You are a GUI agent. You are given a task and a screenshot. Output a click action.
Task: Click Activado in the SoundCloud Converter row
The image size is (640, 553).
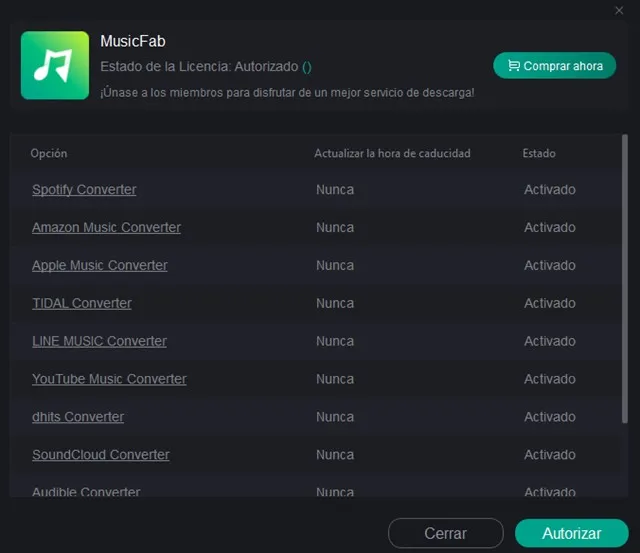pos(549,455)
